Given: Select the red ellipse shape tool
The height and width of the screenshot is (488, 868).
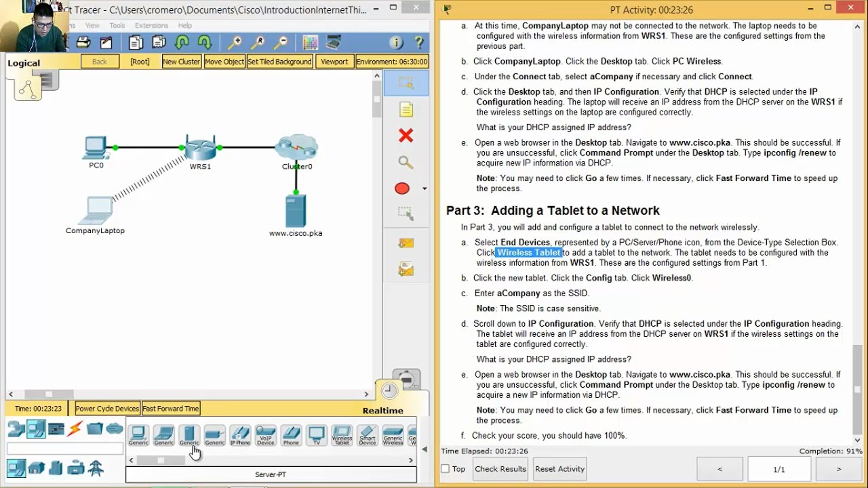Looking at the screenshot, I should click(x=402, y=188).
